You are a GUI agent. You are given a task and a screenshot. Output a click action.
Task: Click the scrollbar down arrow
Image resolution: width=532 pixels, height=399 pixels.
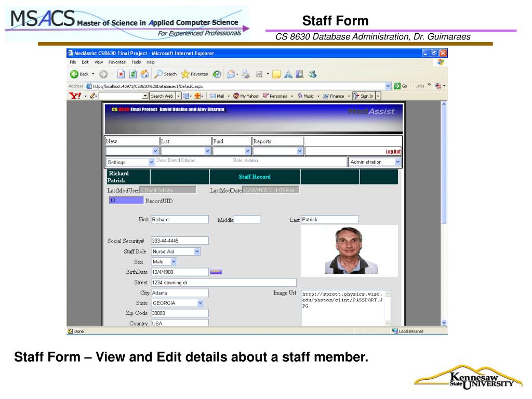pyautogui.click(x=444, y=323)
